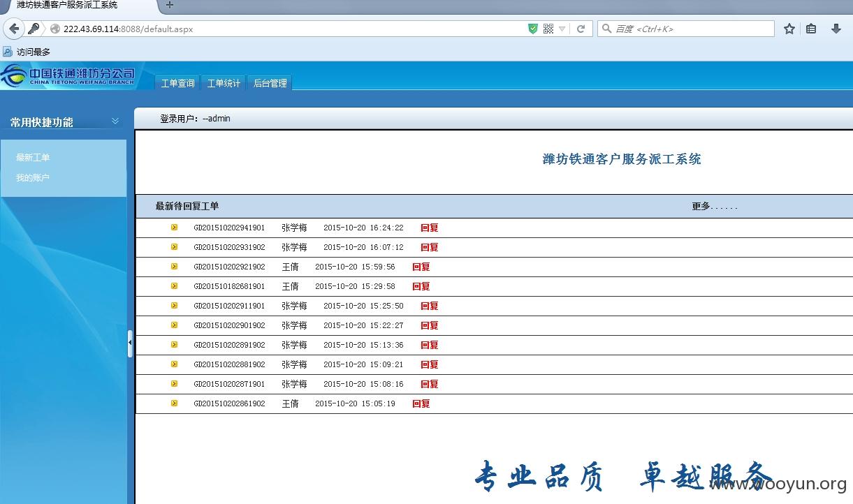Click 回复 for order GD201510202941901
Viewport: 853px width, 504px height.
tap(430, 228)
